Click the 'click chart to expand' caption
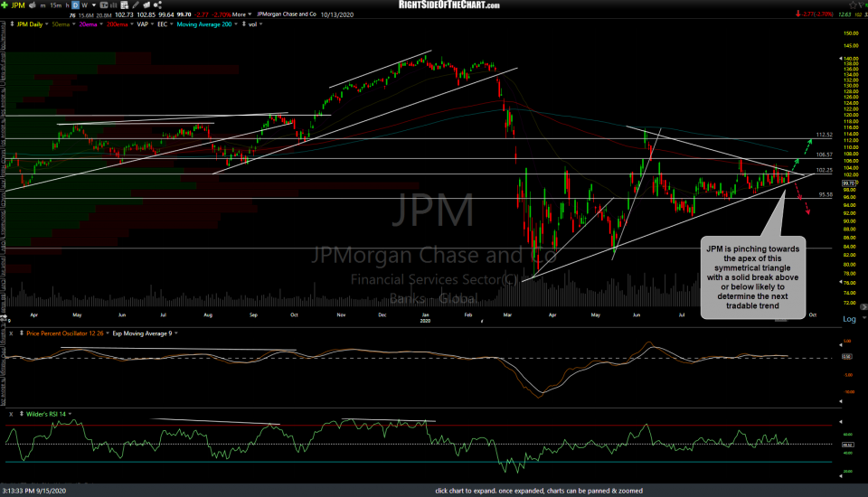The height and width of the screenshot is (497, 868). pos(539,491)
